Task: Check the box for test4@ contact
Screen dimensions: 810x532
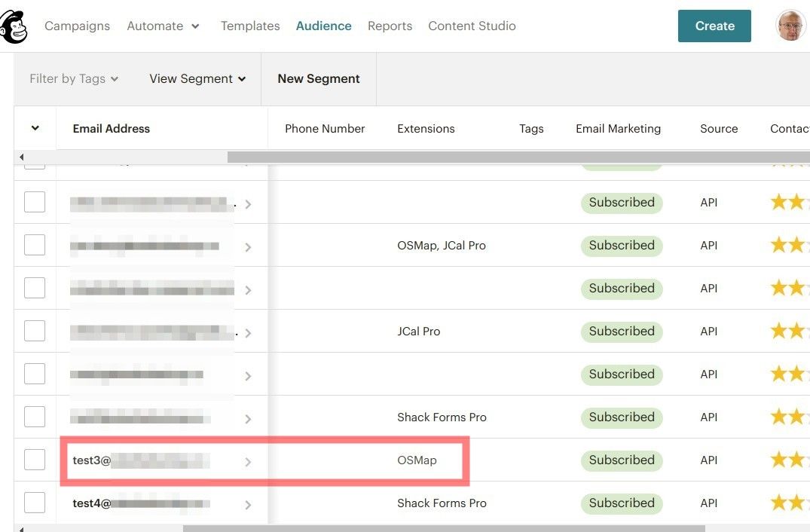Action: (x=35, y=503)
